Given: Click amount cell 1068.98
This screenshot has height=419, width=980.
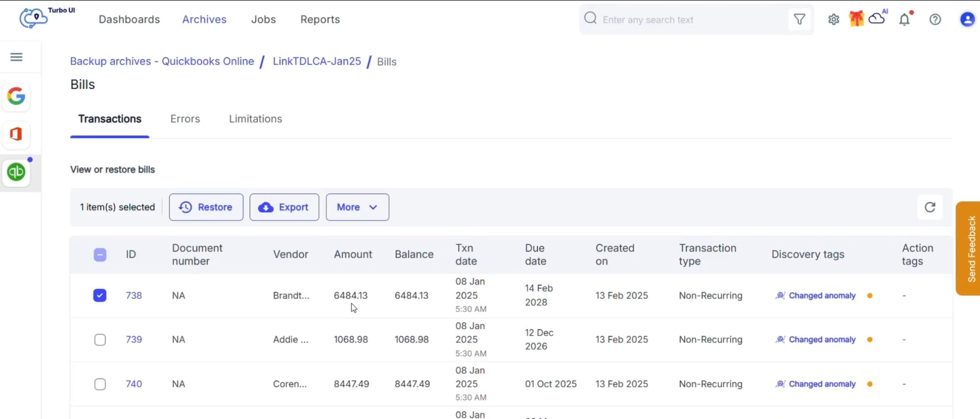Looking at the screenshot, I should click(351, 339).
